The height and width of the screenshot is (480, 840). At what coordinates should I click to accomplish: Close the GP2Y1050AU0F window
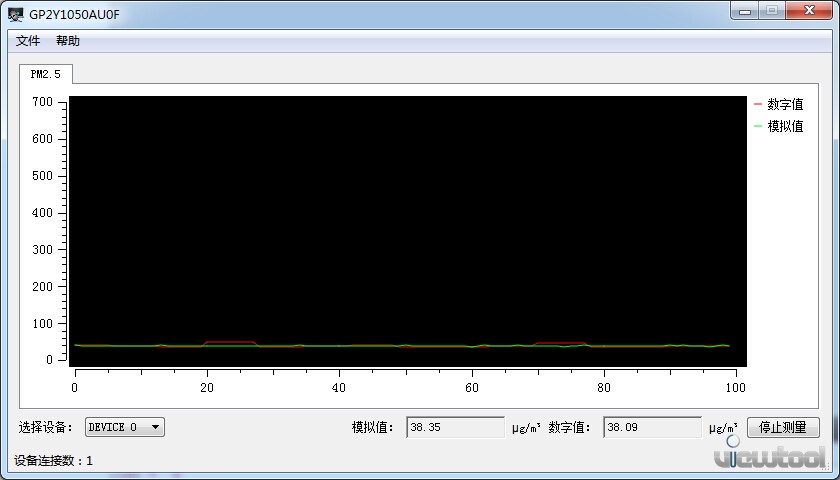pyautogui.click(x=809, y=10)
